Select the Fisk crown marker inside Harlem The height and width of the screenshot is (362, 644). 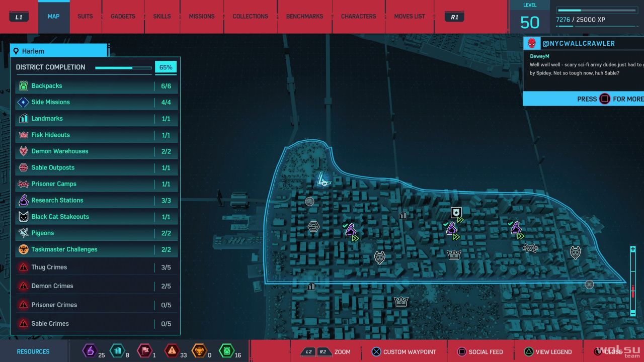coord(454,255)
